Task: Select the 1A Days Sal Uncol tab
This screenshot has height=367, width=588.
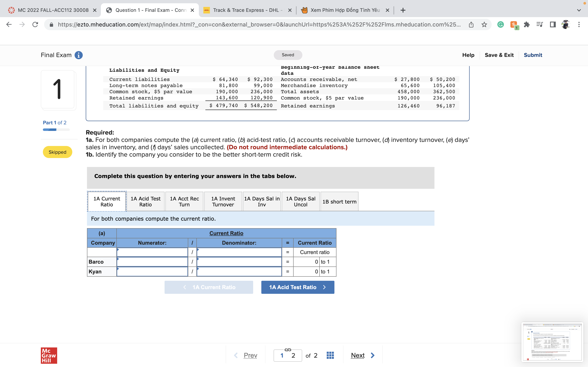Action: (300, 201)
